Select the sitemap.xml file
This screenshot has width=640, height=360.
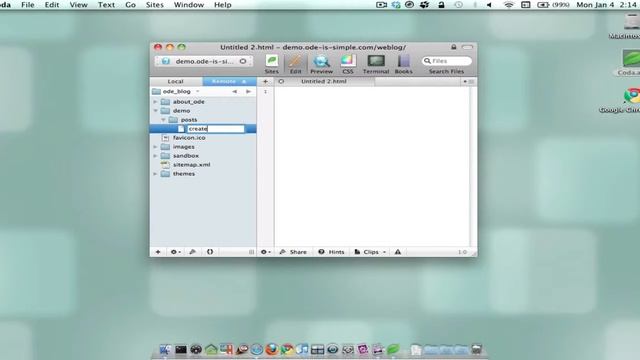[x=203, y=164]
